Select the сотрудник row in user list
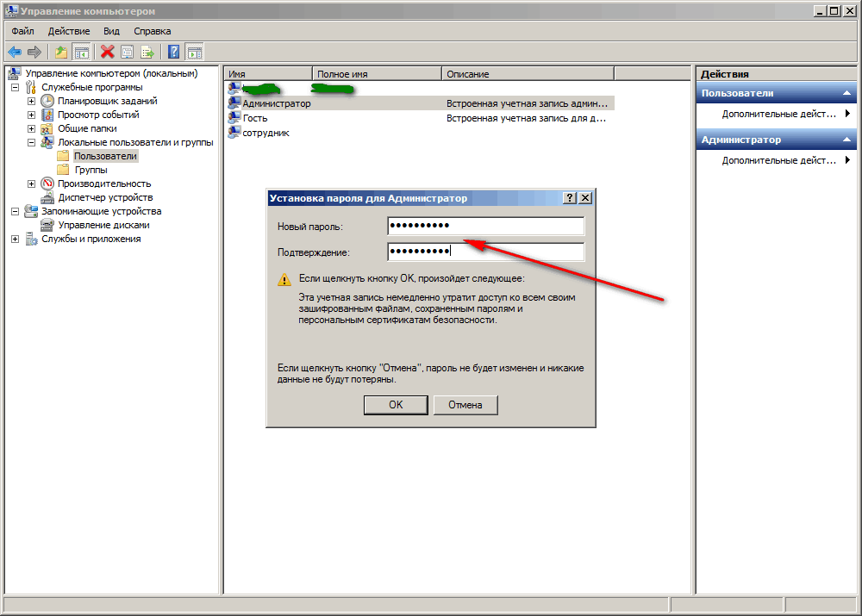This screenshot has width=862, height=616. (x=421, y=133)
